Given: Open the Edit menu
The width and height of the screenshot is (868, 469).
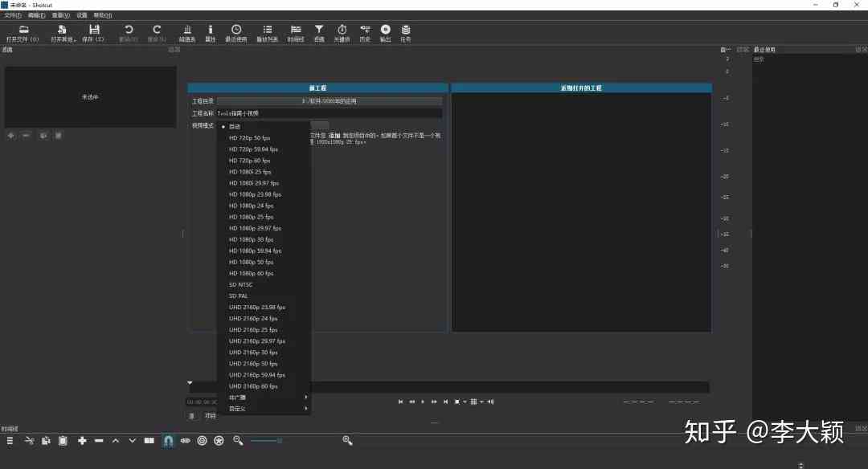Looking at the screenshot, I should 36,15.
